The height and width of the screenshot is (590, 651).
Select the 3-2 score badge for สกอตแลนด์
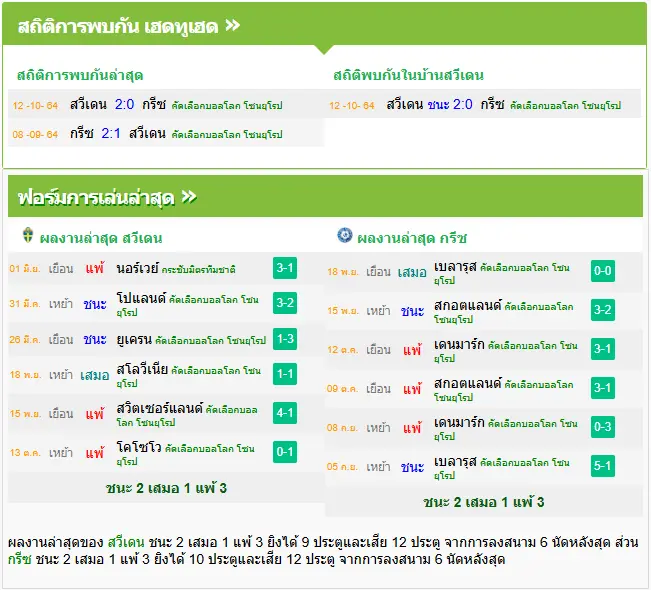click(602, 310)
